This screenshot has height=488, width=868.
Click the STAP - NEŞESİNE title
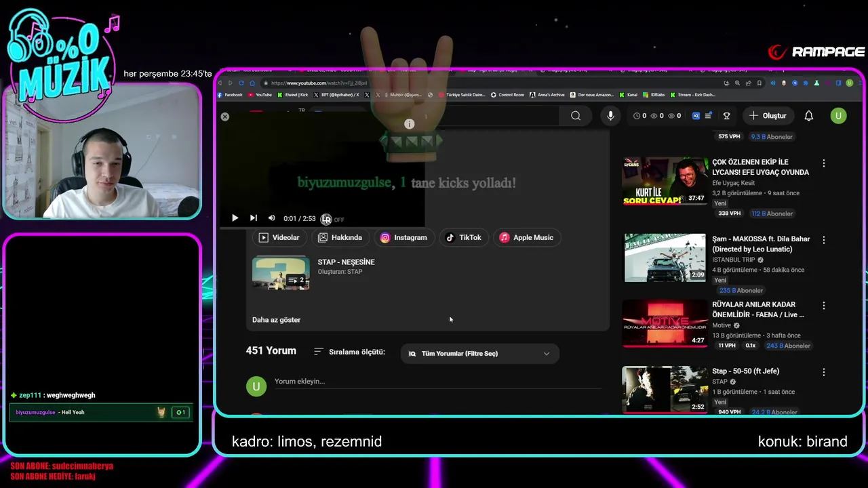click(346, 262)
